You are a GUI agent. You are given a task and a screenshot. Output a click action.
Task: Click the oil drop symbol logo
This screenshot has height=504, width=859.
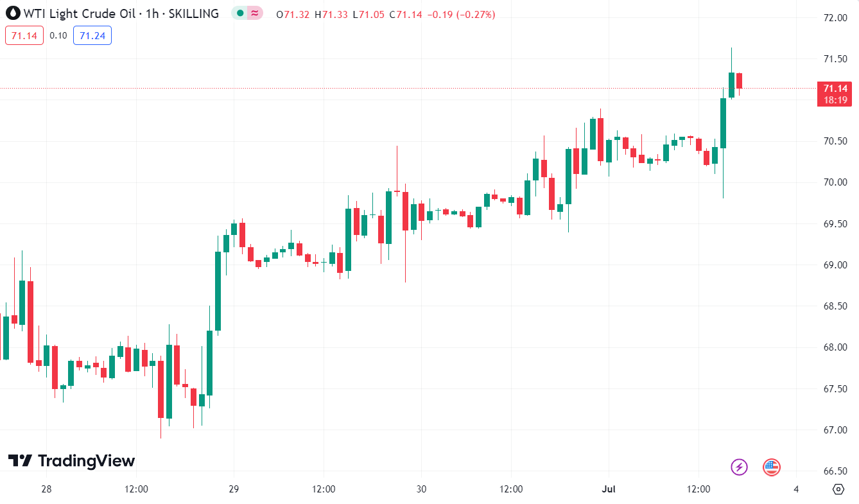tap(13, 13)
